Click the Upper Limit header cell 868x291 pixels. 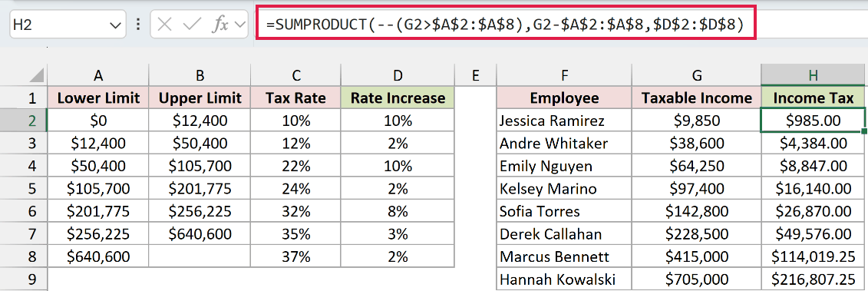200,98
